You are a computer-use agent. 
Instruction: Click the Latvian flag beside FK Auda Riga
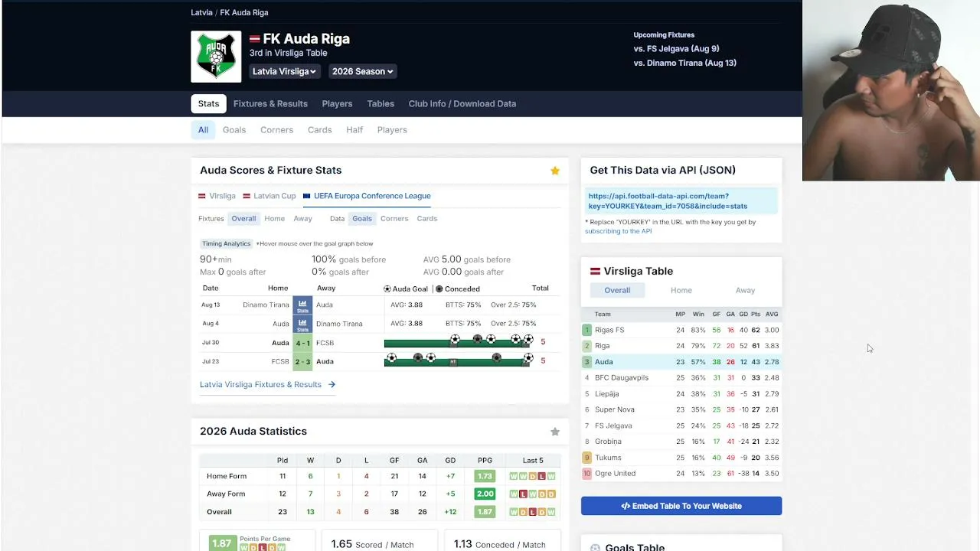[x=255, y=39]
